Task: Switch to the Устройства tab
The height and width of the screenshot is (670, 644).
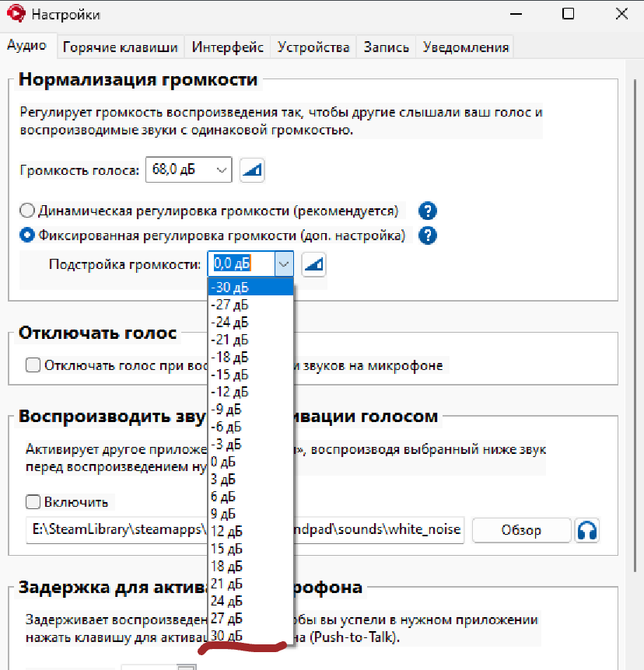Action: [313, 47]
